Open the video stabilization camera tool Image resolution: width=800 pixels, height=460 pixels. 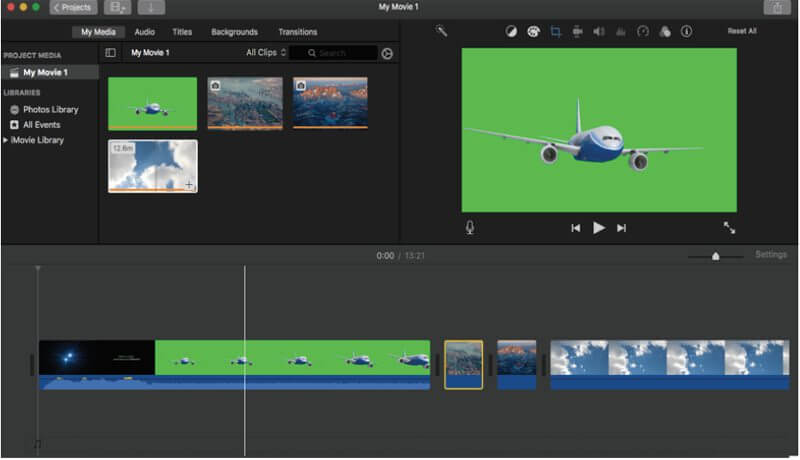(577, 32)
